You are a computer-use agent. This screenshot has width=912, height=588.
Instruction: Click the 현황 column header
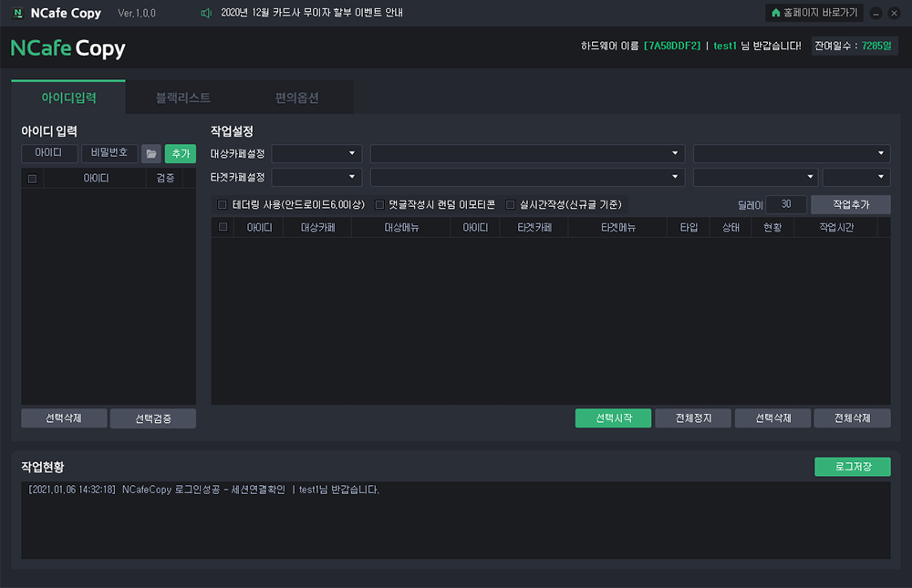[x=772, y=227]
